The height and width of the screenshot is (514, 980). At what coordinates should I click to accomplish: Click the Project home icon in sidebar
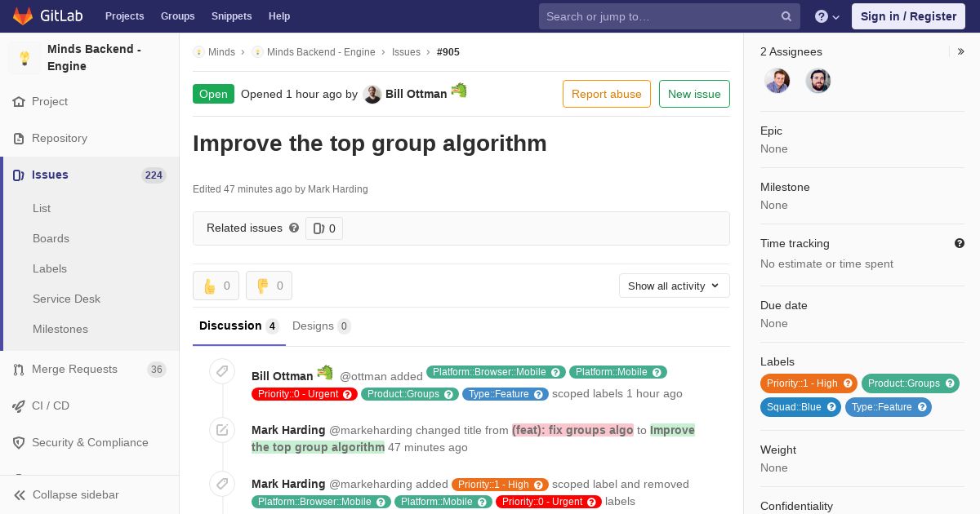[x=19, y=102]
